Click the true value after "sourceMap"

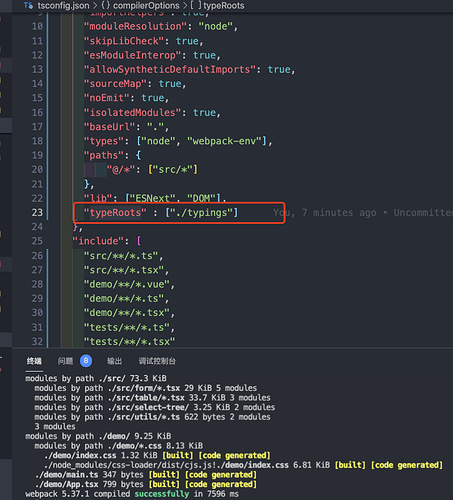(170, 84)
